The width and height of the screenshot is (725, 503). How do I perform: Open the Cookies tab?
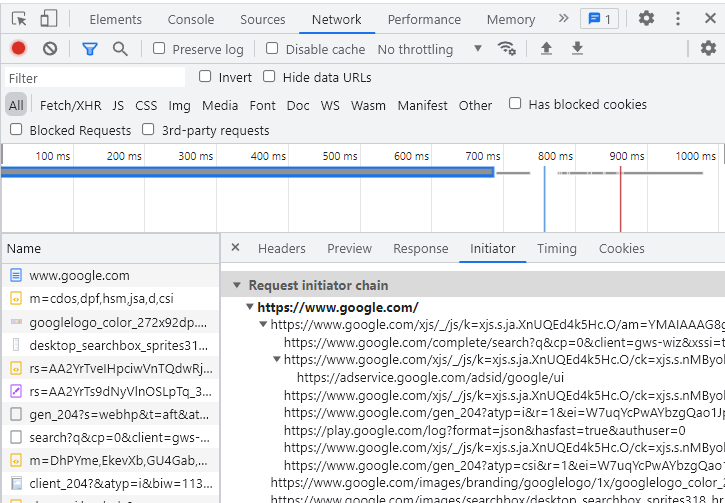click(x=621, y=249)
